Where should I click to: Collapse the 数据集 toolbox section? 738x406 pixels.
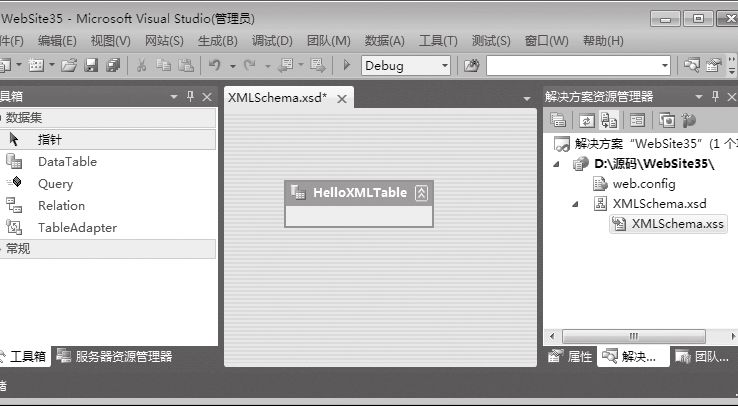[x=108, y=118]
